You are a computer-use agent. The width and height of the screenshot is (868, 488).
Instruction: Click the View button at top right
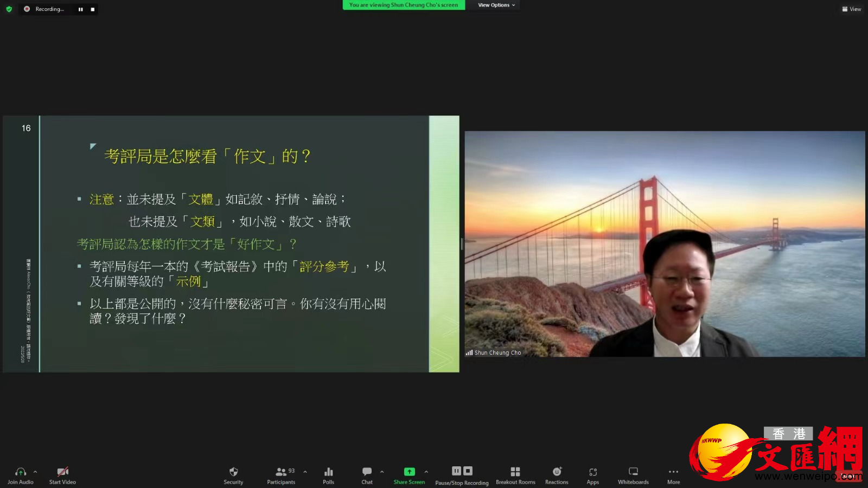(851, 9)
